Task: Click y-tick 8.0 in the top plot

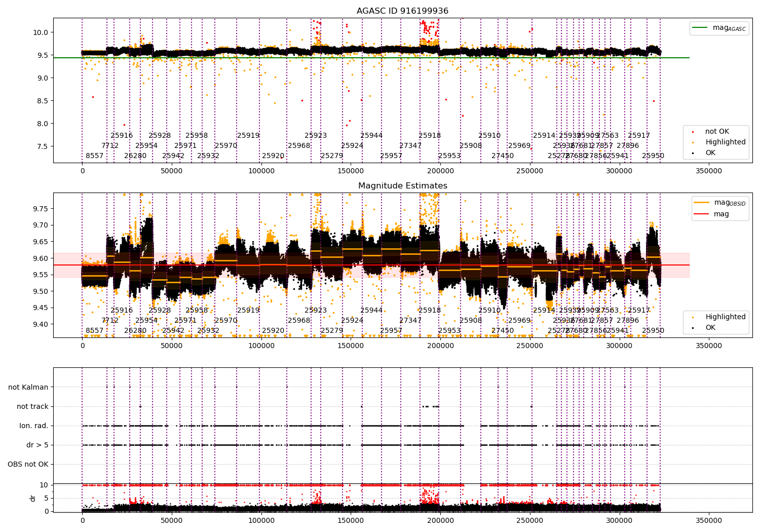Action: tap(43, 124)
